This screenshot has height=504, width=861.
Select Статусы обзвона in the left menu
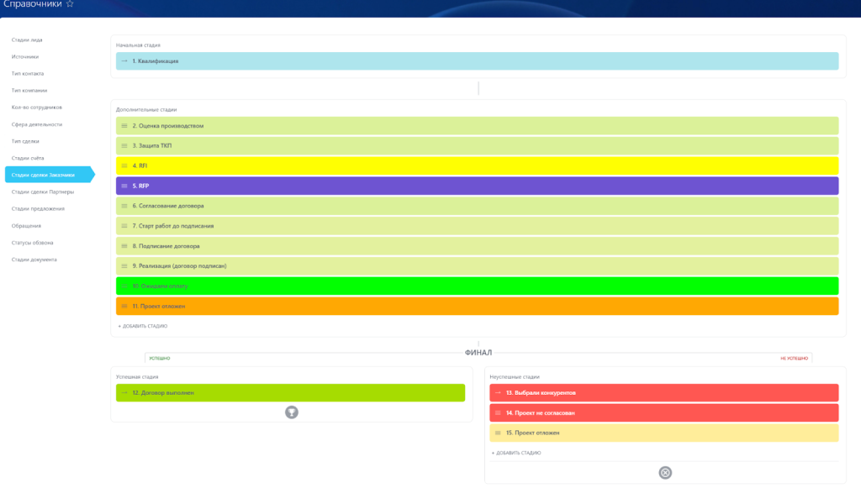[33, 243]
